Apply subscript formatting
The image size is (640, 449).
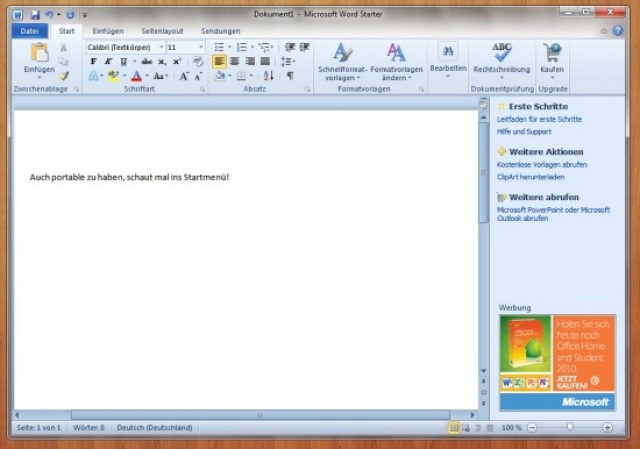click(162, 62)
